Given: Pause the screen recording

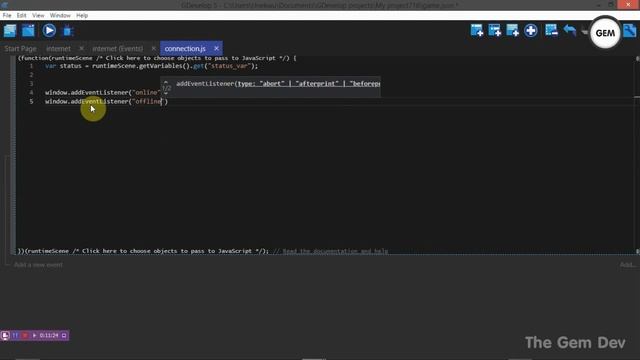Looking at the screenshot, I should coord(15,336).
